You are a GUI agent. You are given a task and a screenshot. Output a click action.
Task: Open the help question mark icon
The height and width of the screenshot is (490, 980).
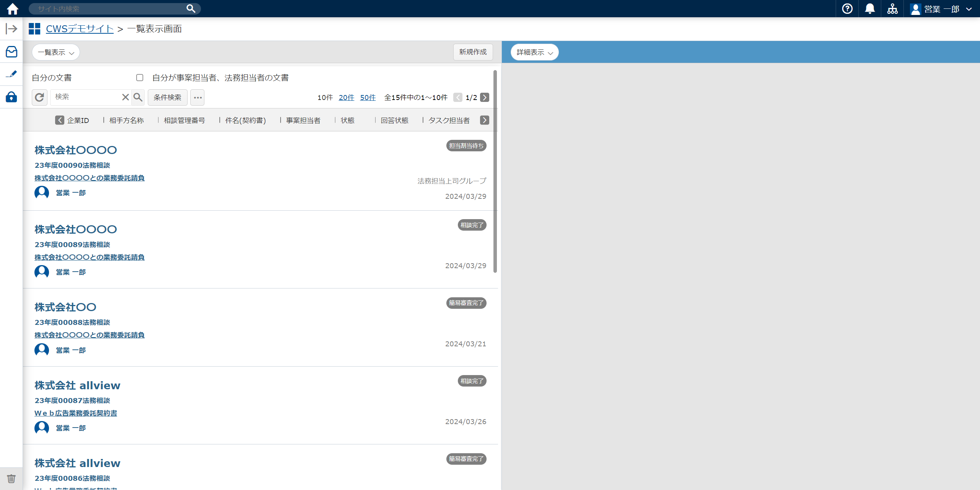(847, 8)
